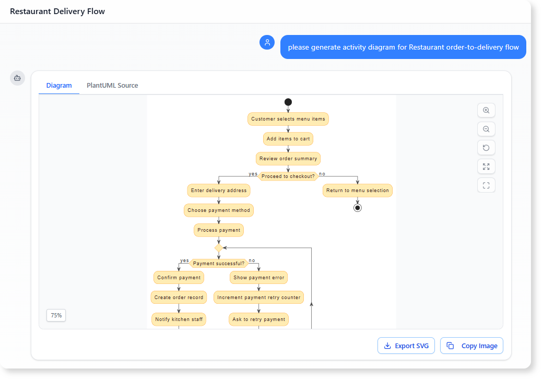Select the Notify kitchen staff activity box
Image resolution: width=543 pixels, height=392 pixels.
click(179, 319)
